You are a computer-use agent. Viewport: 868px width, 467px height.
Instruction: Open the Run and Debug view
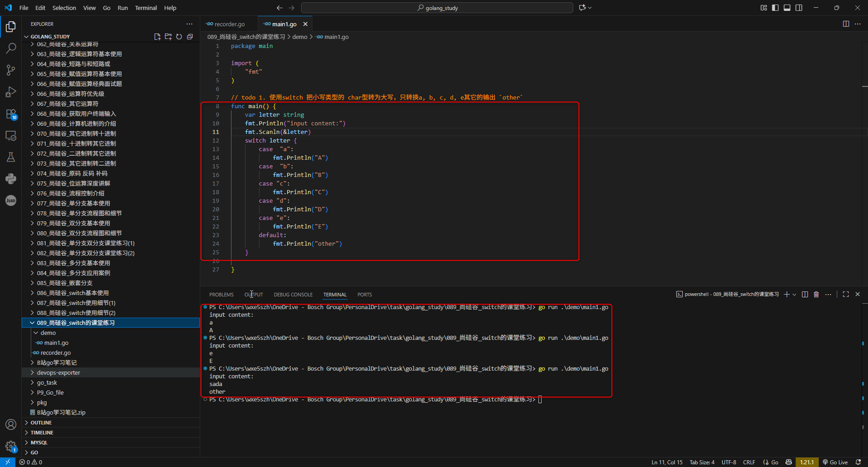[x=11, y=92]
